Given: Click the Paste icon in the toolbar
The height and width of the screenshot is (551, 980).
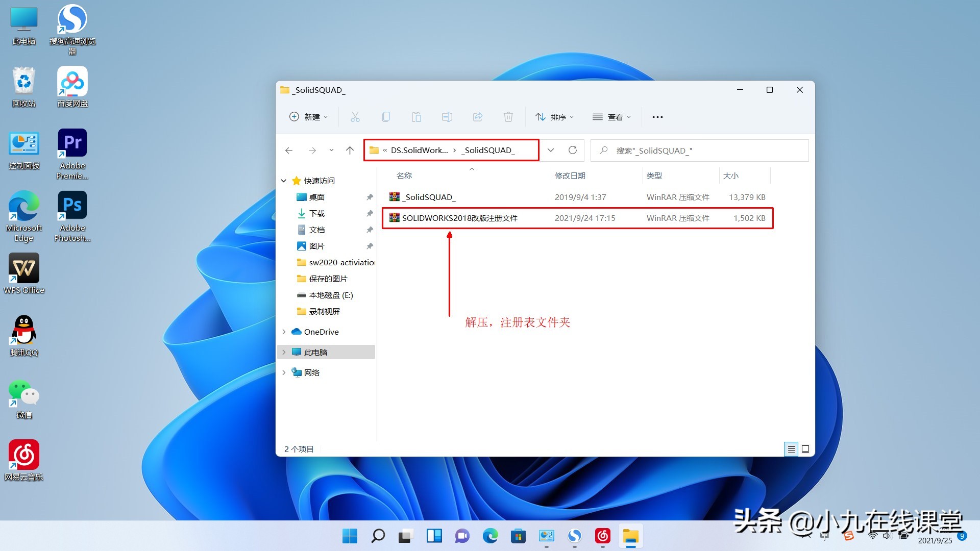Looking at the screenshot, I should click(416, 117).
